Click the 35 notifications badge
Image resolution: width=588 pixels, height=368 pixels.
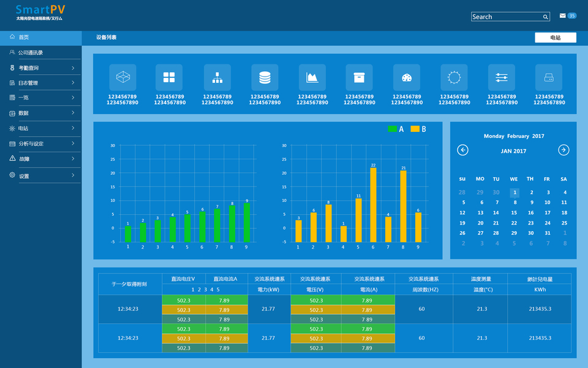pos(572,16)
